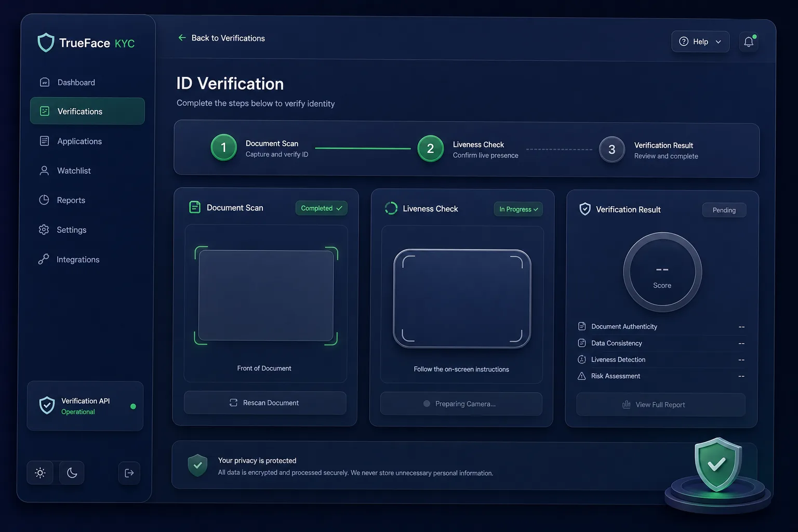
Task: Click the notification bell icon
Action: pos(749,42)
